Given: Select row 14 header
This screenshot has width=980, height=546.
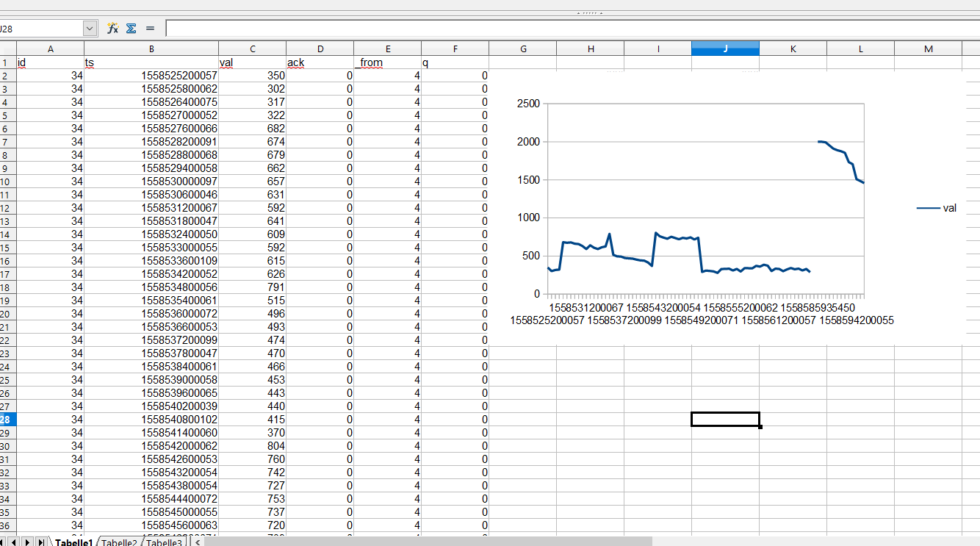Looking at the screenshot, I should coord(7,234).
